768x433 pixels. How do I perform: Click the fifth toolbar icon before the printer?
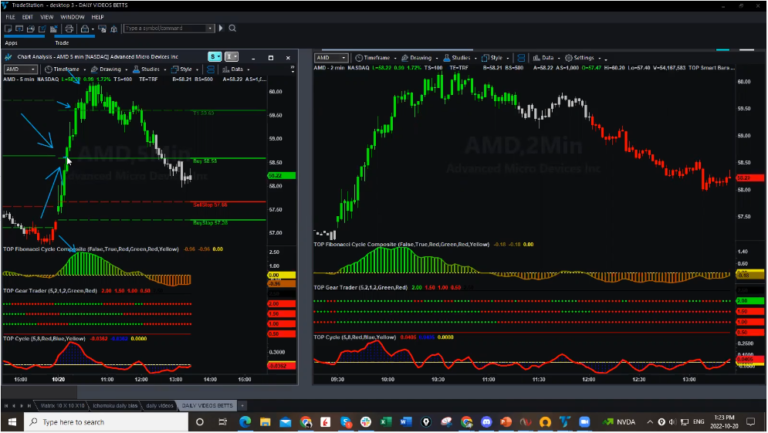(53, 29)
